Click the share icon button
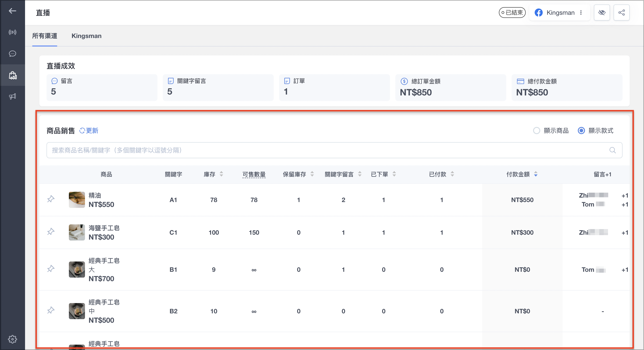Viewport: 644px width, 350px height. pyautogui.click(x=621, y=13)
